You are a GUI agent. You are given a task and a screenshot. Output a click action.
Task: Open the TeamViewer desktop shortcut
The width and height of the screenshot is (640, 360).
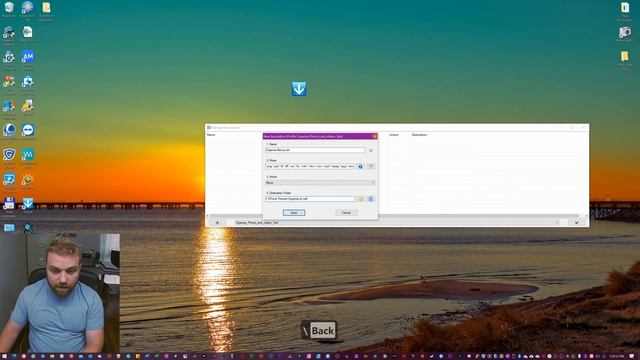tap(27, 130)
